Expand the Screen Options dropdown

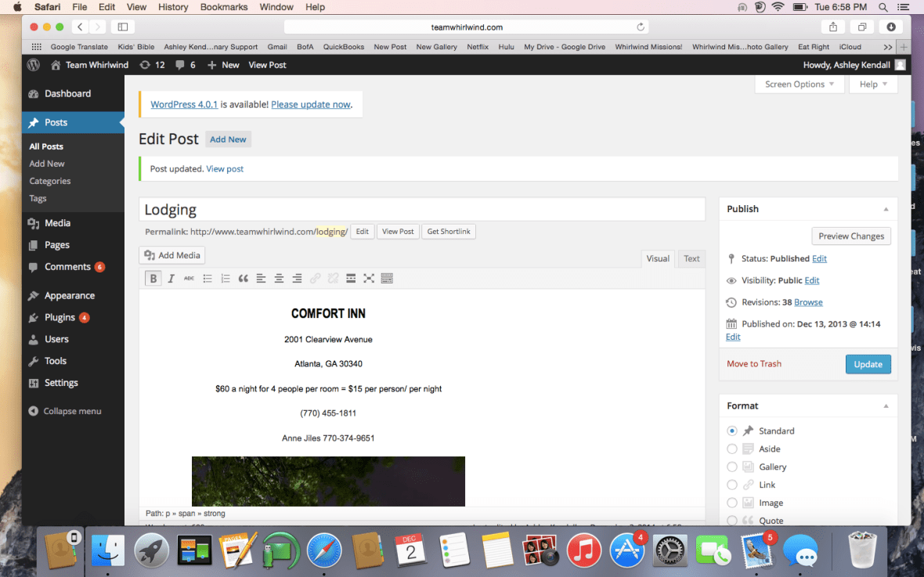pos(799,84)
